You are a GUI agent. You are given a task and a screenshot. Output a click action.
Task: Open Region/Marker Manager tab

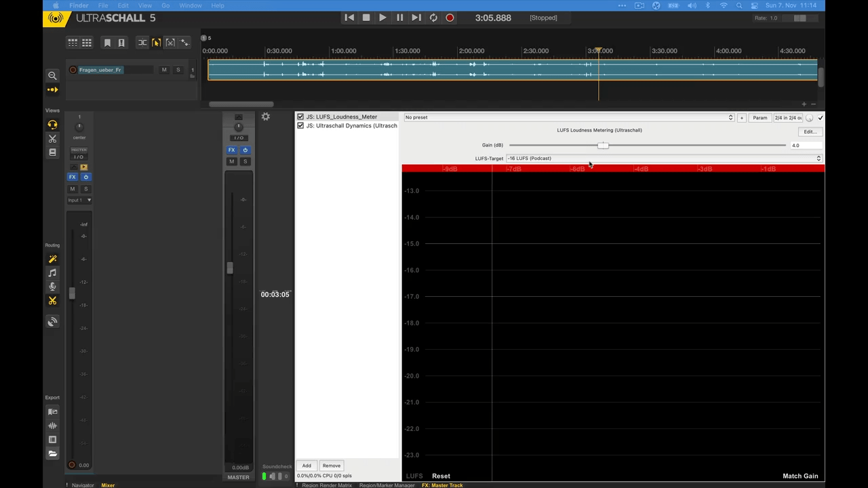(387, 485)
